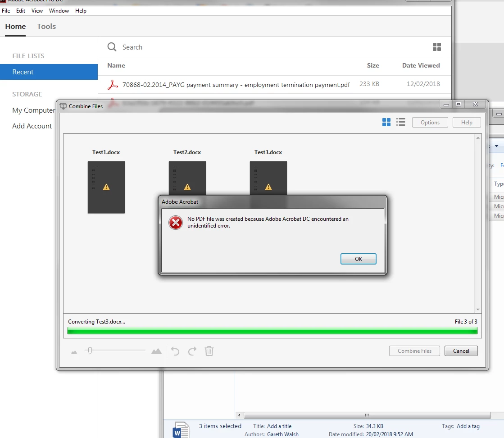Click warning icon on Test3.docx thumbnail
This screenshot has width=504, height=438.
point(268,187)
